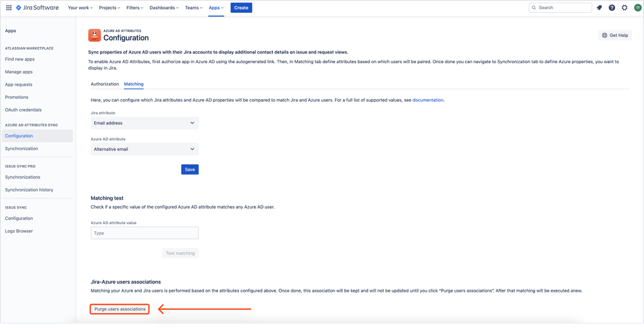Viewport: 644px width, 335px height.
Task: Select the Matching tab
Action: point(134,84)
